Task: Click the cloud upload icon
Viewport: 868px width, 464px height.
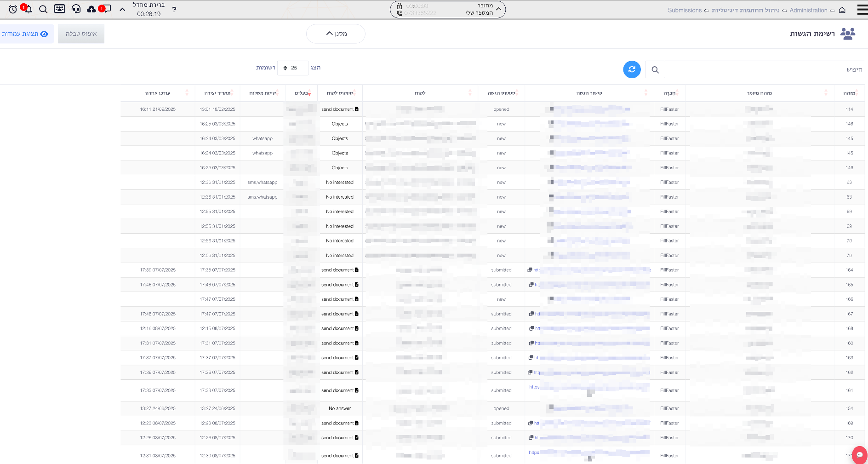Action: [x=91, y=9]
